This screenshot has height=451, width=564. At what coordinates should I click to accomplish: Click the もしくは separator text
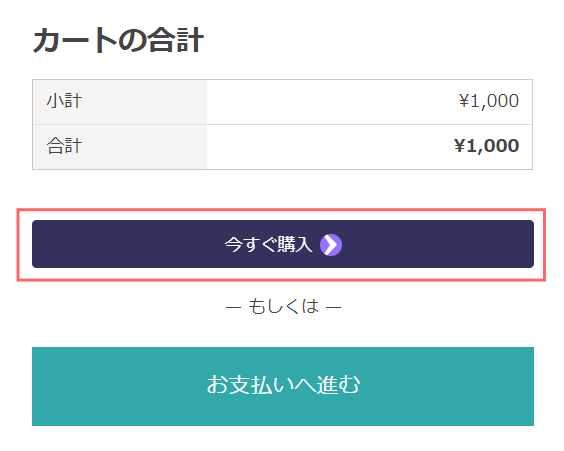283,306
